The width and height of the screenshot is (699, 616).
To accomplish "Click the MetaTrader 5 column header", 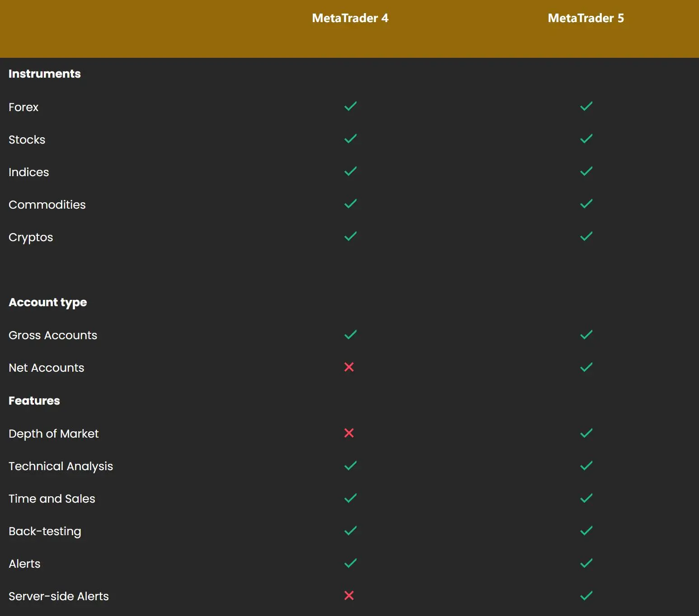I will click(586, 18).
